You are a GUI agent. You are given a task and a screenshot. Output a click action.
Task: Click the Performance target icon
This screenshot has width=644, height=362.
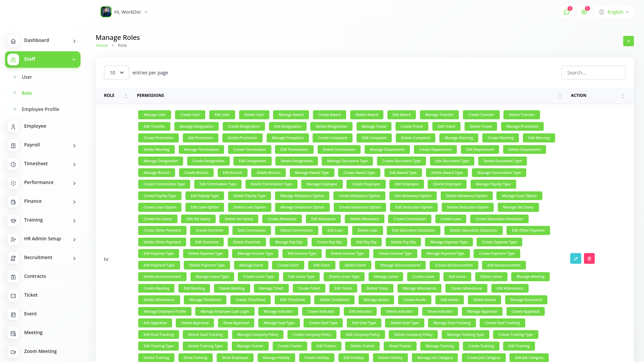point(13,183)
